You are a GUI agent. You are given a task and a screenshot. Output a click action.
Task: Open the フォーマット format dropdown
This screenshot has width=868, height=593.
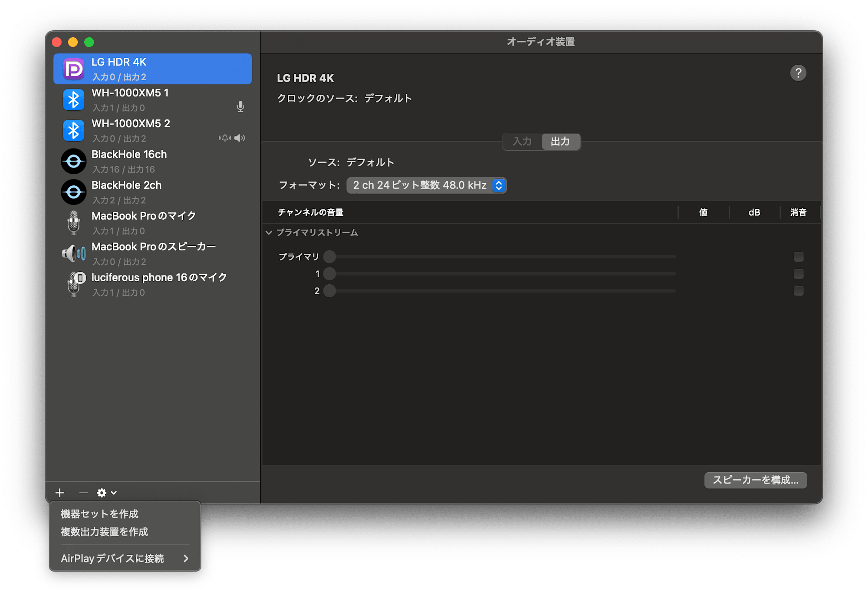pos(426,185)
